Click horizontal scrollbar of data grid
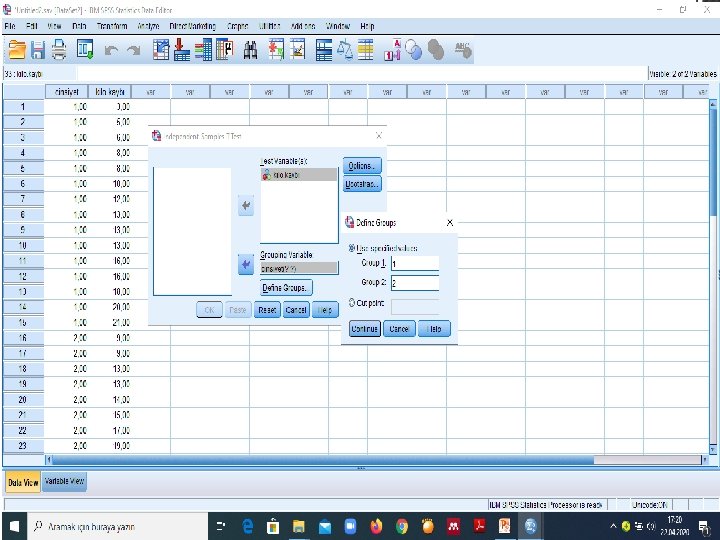The width and height of the screenshot is (720, 540). (x=321, y=459)
